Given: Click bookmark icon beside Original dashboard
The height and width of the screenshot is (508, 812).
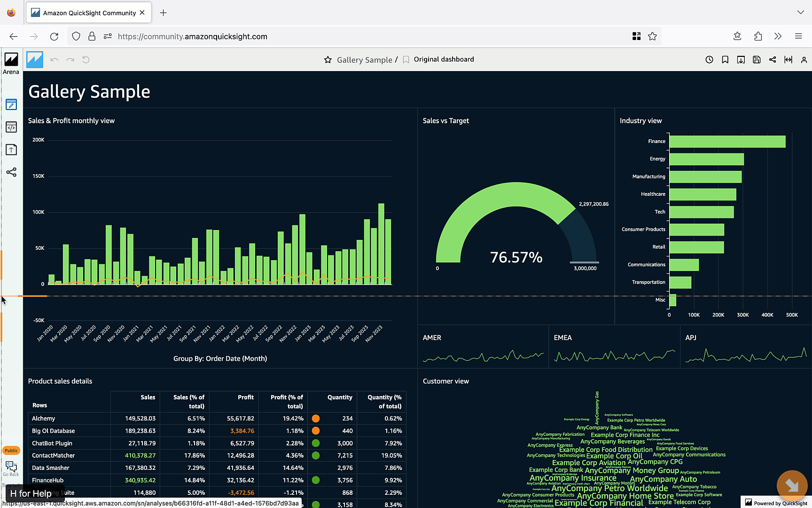Looking at the screenshot, I should click(x=406, y=60).
